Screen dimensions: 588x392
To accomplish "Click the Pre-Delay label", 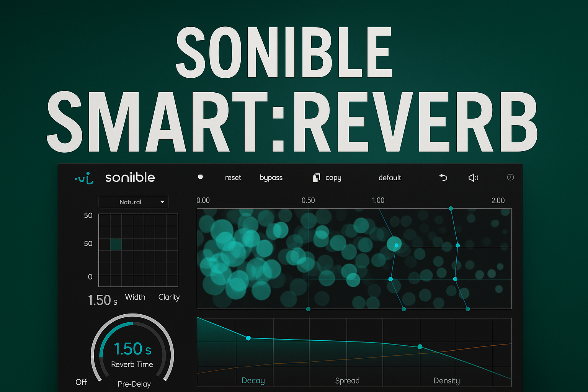I will tap(134, 384).
